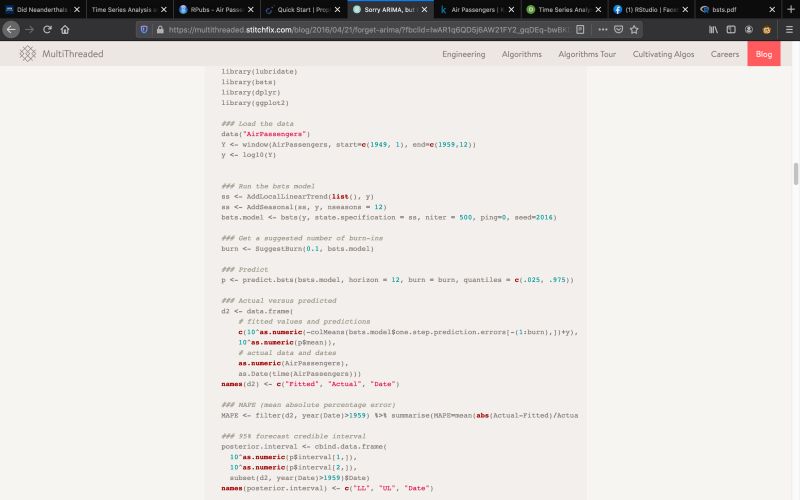Show sidebars icon in toolbar
800x500 pixels.
pos(731,30)
